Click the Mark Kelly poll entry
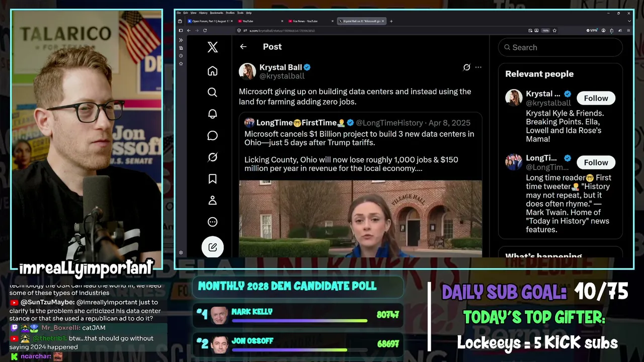Viewport: 644px width, 362px height. click(298, 315)
